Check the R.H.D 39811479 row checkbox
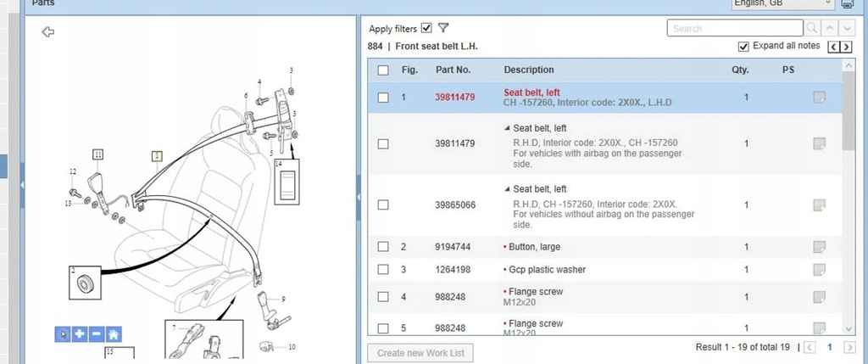The width and height of the screenshot is (868, 364). [383, 143]
